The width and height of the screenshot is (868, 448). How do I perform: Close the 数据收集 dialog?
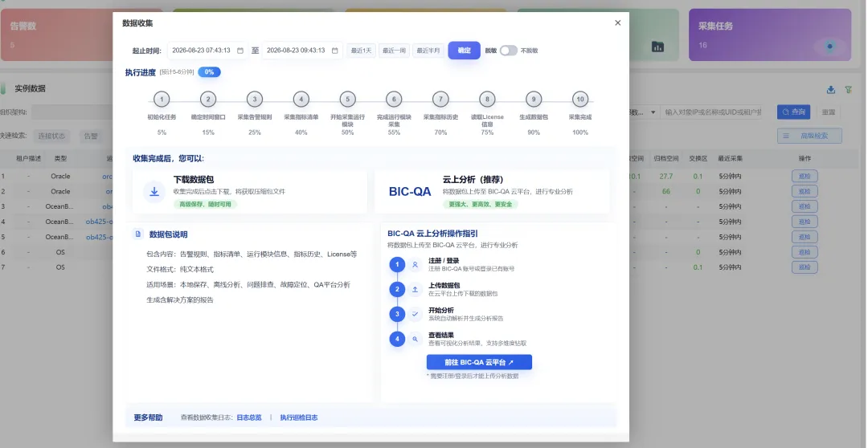(x=618, y=22)
